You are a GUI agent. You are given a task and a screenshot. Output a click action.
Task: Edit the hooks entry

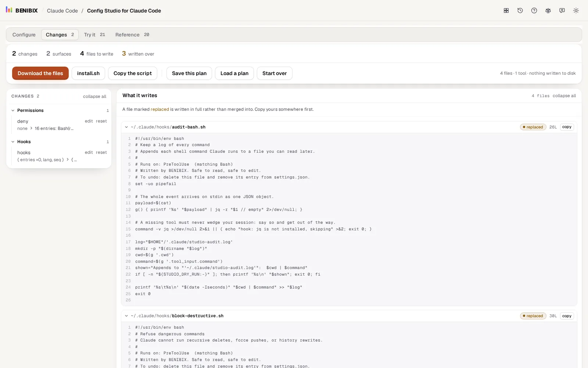pos(89,152)
